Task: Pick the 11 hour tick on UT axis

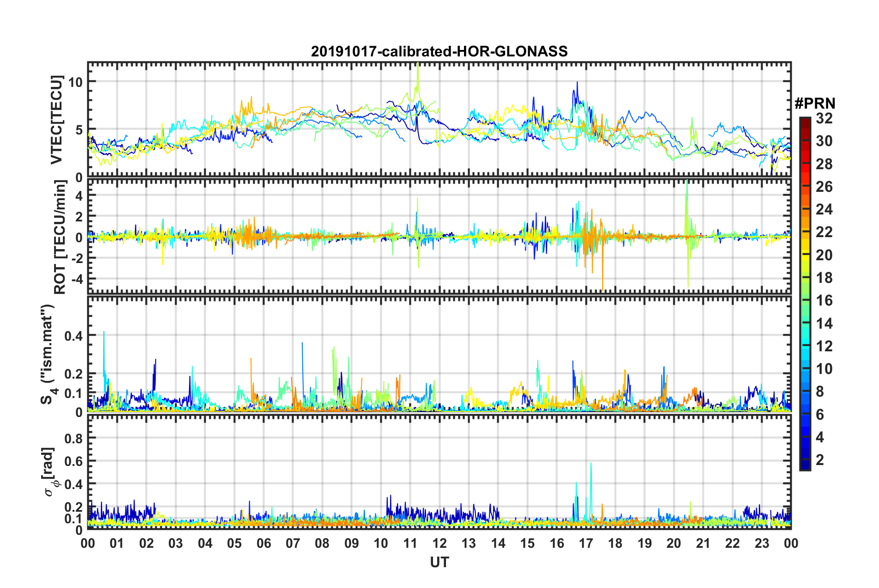Action: (410, 543)
